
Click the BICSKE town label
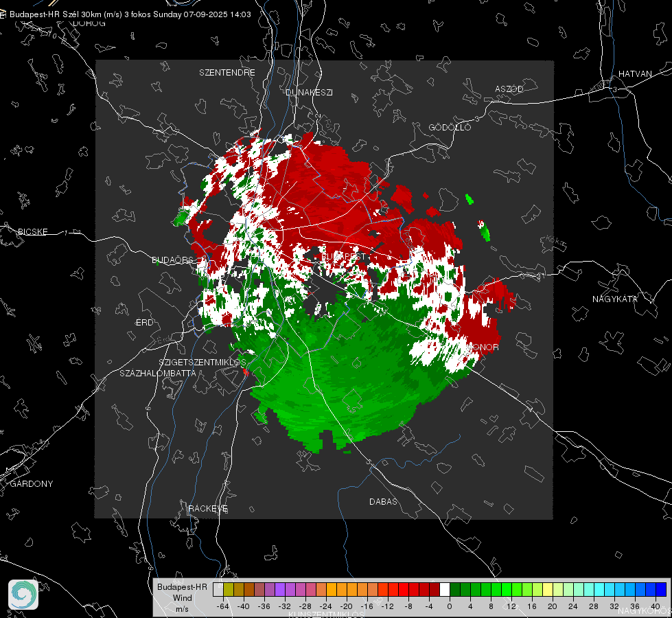point(32,232)
